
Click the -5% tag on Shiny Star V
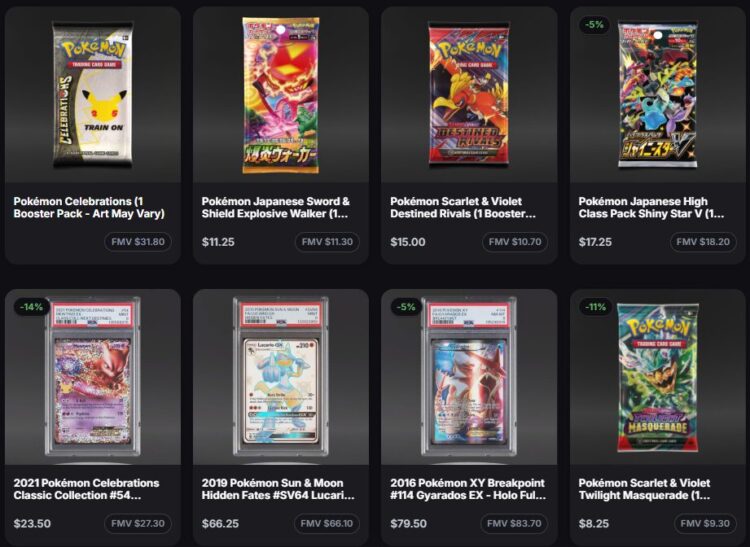(x=594, y=24)
